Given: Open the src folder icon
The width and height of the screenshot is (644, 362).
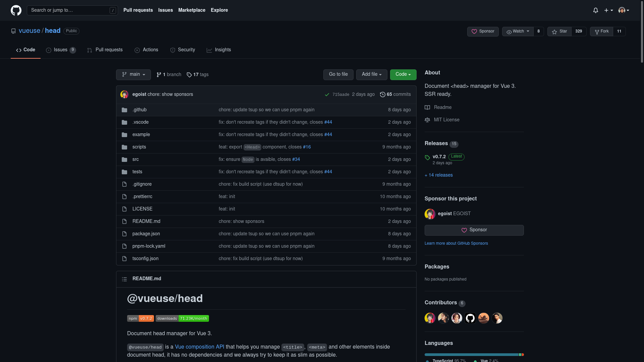Looking at the screenshot, I should (x=124, y=160).
